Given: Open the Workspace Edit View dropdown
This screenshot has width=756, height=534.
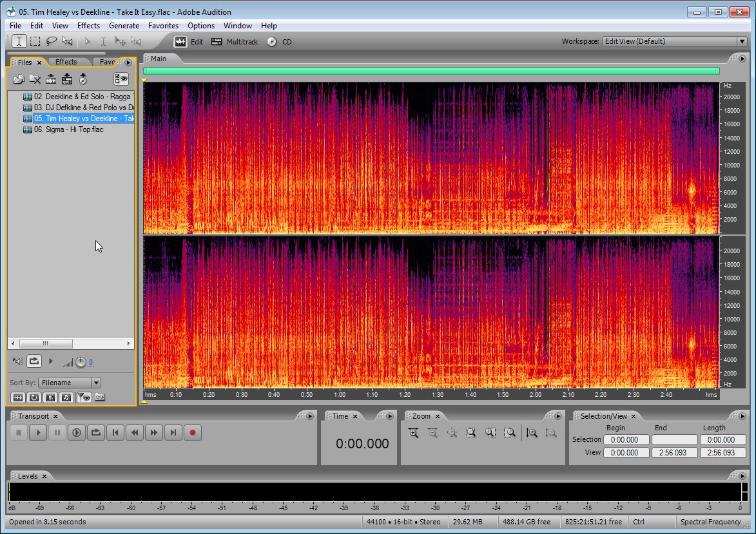Looking at the screenshot, I should point(741,41).
